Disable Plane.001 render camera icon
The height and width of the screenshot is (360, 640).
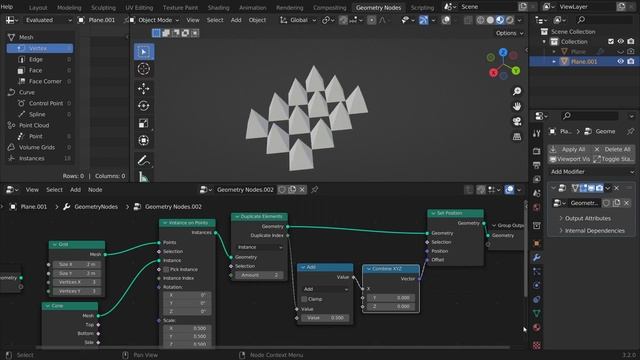point(631,62)
